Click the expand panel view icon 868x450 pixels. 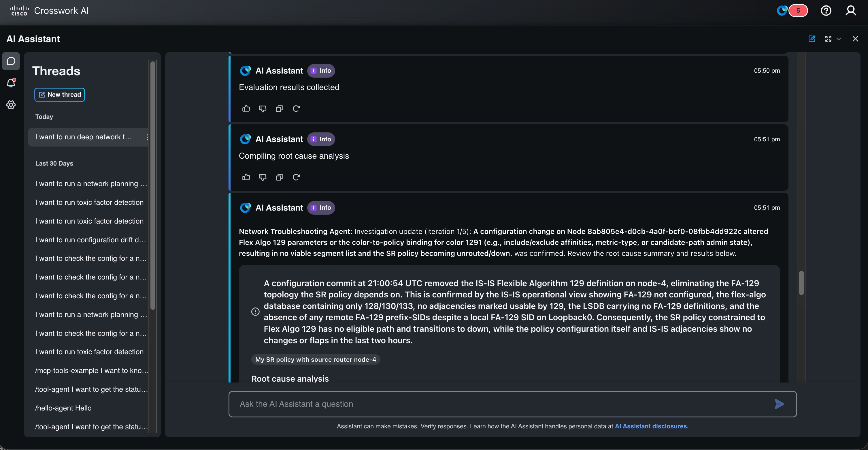pyautogui.click(x=828, y=39)
